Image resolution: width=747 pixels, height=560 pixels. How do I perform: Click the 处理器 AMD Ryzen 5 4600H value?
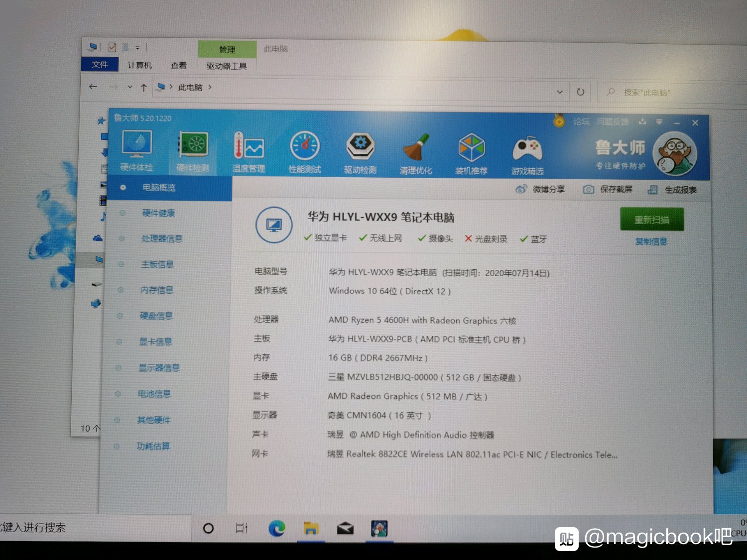[x=422, y=321]
